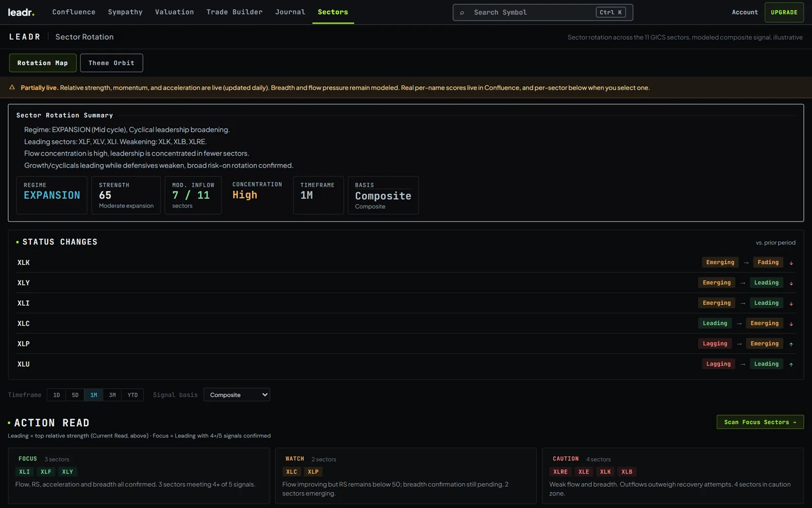The height and width of the screenshot is (508, 812).
Task: Click Scan Focus Sectors button
Action: point(760,422)
